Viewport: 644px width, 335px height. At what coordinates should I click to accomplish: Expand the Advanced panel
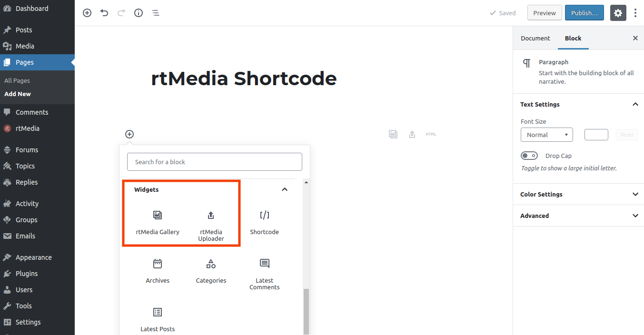[x=579, y=216]
